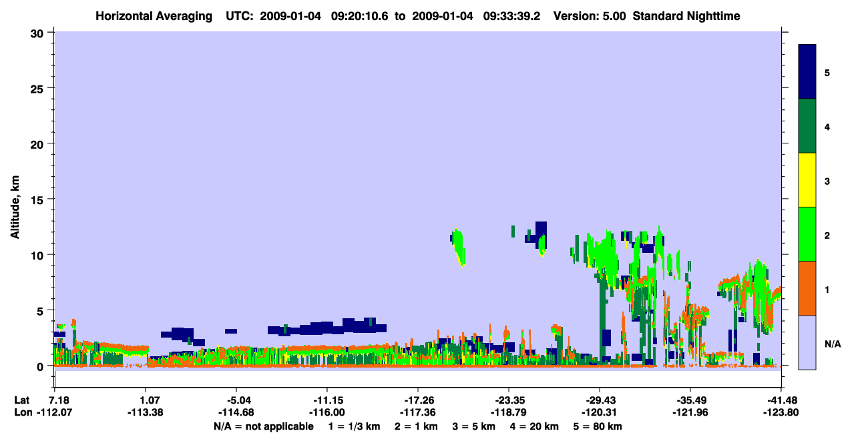This screenshot has width=868, height=445.
Task: Click the 'Lon' row label
Action: coord(23,413)
